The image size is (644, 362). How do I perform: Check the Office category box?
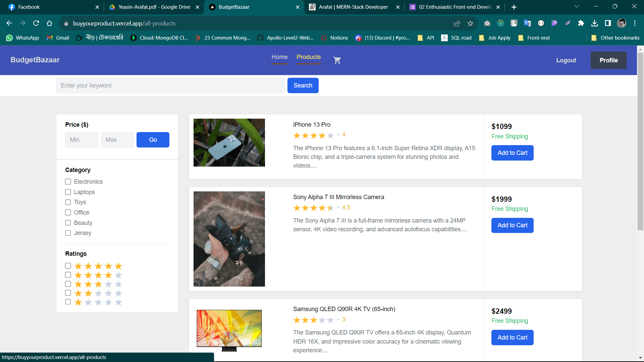68,213
